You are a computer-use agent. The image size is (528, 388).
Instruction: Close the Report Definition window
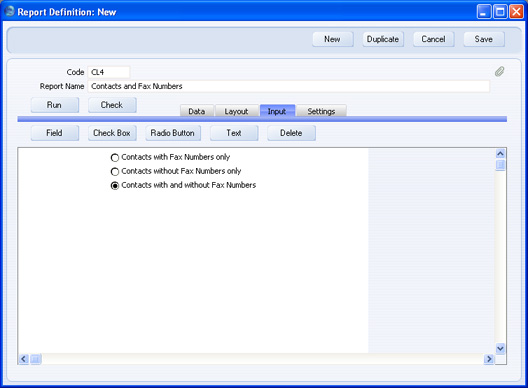516,12
